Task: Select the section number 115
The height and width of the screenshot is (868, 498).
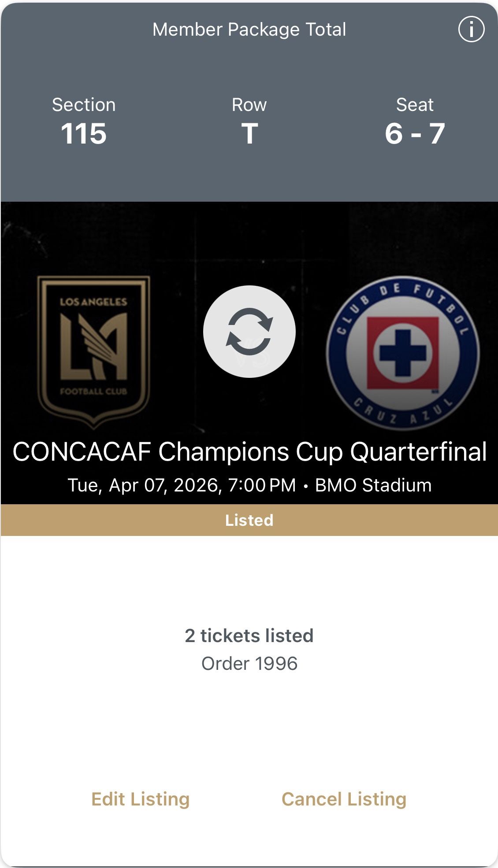Action: coord(84,133)
